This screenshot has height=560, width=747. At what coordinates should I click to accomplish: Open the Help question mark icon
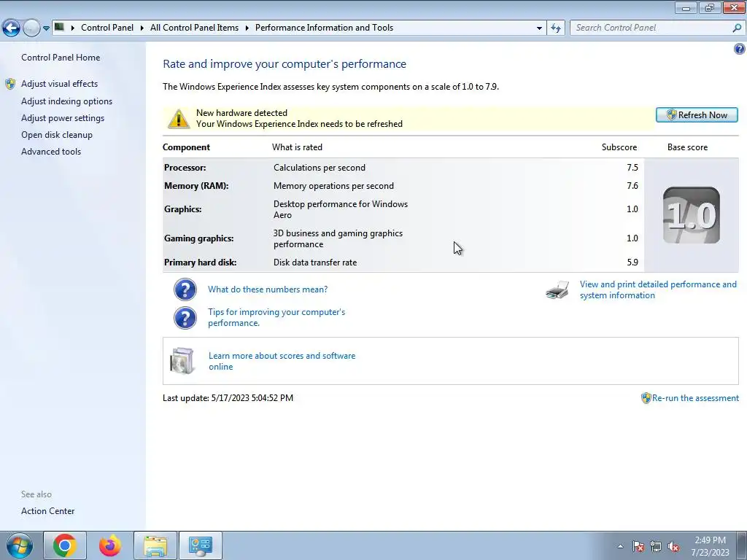[x=740, y=49]
